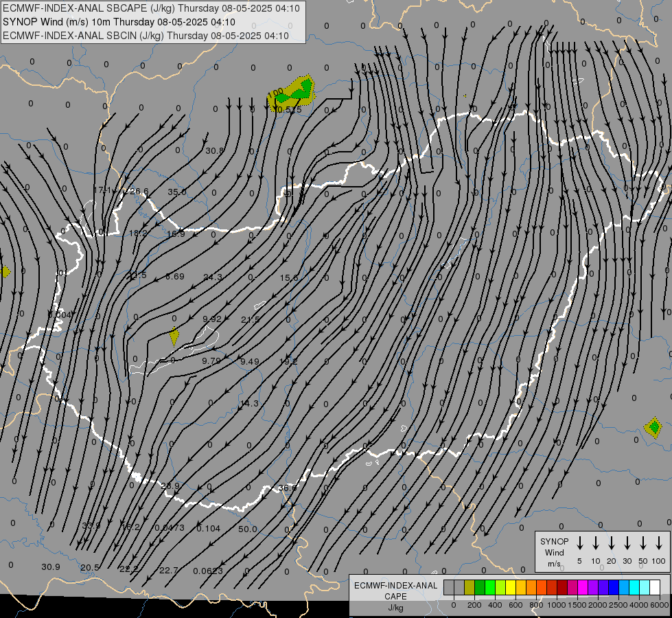Pick the pure yellow swatch in CAPE bar

[x=511, y=587]
